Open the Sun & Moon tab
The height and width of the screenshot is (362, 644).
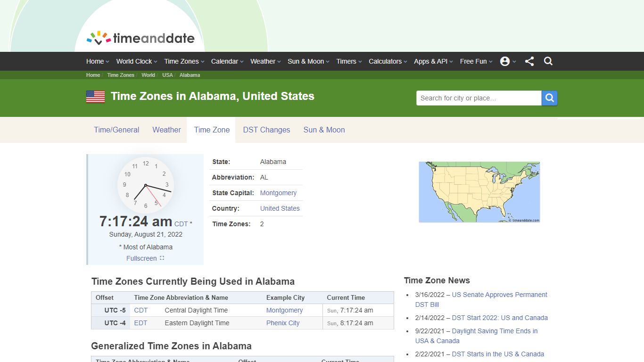[324, 130]
